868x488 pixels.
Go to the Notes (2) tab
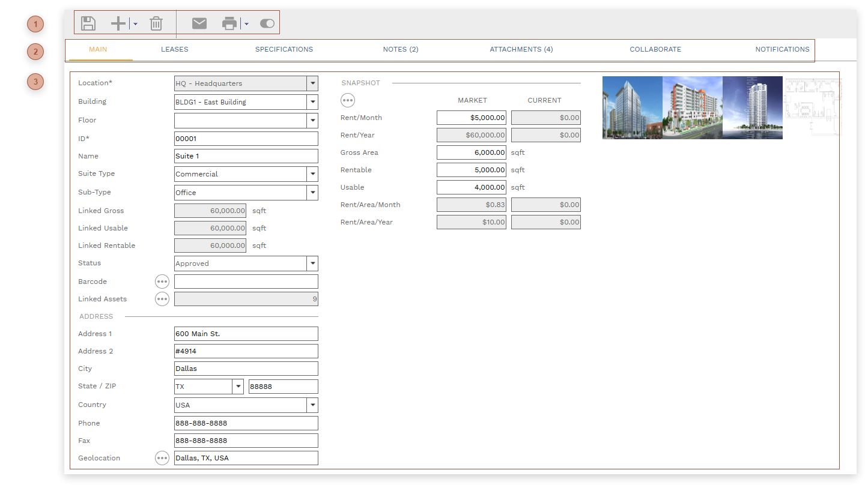click(400, 49)
